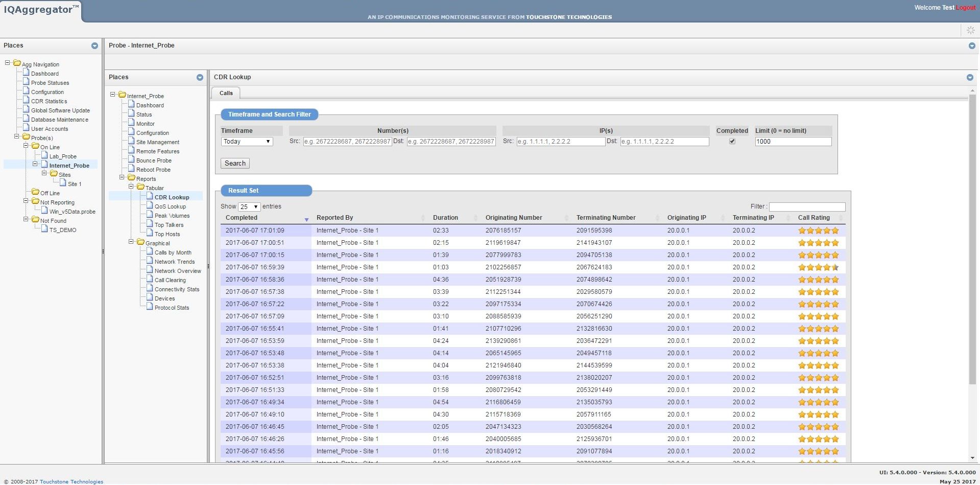The height and width of the screenshot is (485, 980).
Task: Open Connectivity Stats graphical report
Action: [x=177, y=289]
